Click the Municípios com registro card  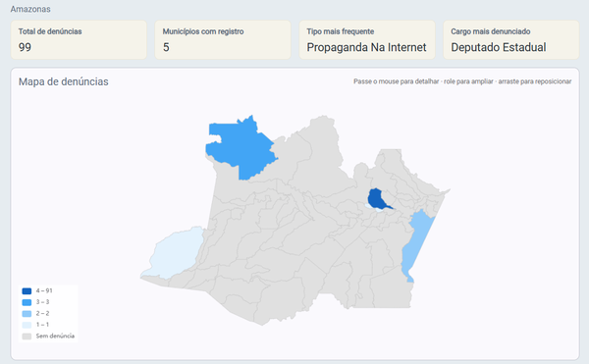click(x=223, y=40)
